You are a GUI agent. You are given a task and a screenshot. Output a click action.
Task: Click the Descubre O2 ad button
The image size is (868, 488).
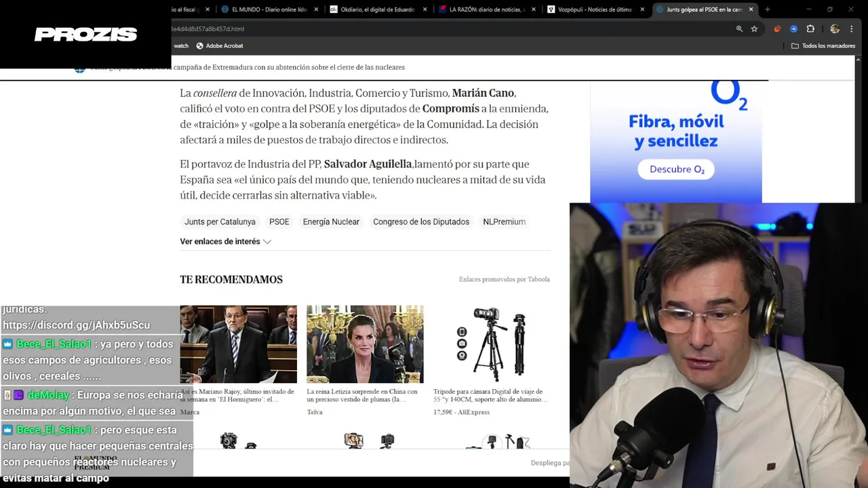tap(677, 169)
